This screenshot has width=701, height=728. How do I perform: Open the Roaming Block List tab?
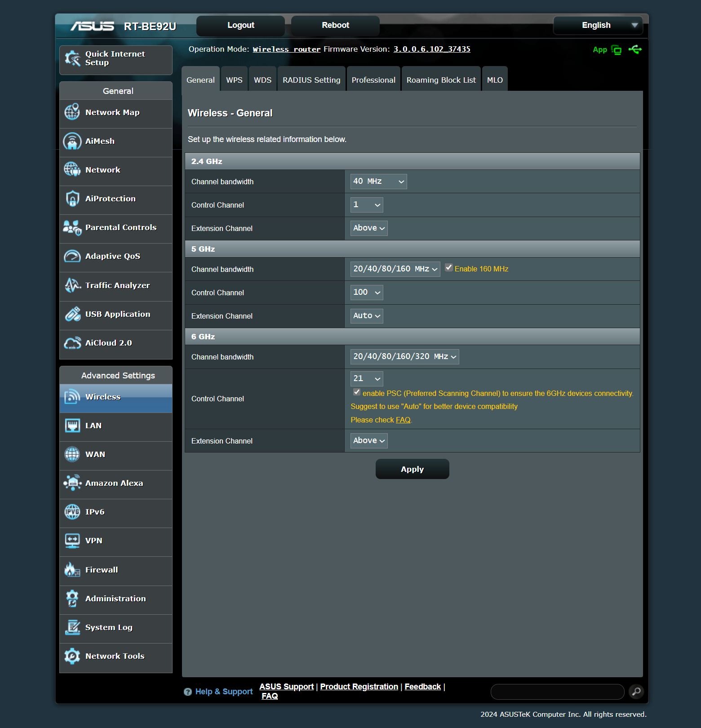(441, 79)
